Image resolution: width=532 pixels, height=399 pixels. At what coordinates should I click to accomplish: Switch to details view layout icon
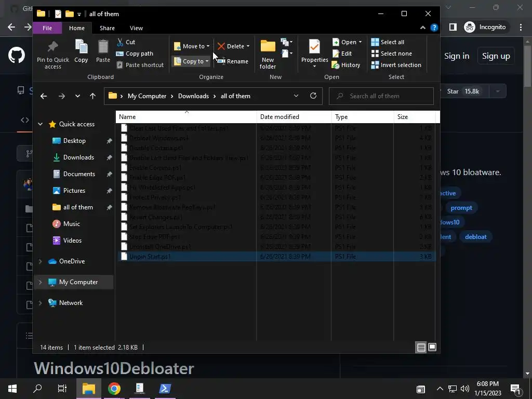[421, 347]
